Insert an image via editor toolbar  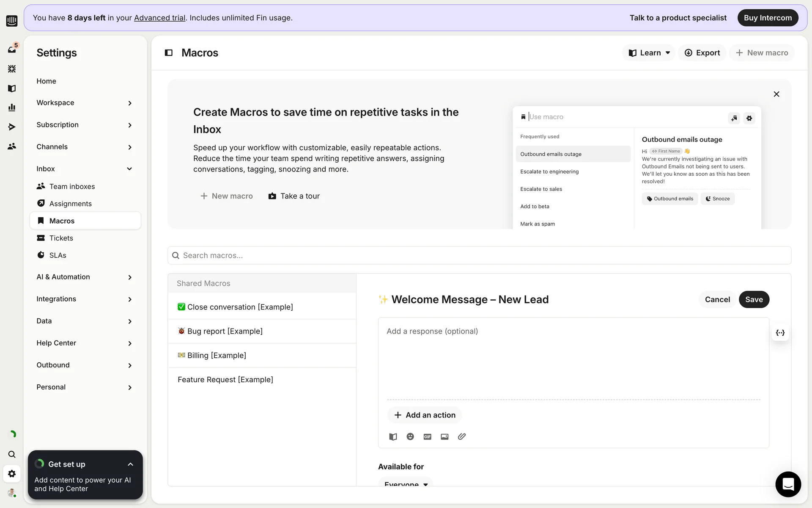pos(444,436)
